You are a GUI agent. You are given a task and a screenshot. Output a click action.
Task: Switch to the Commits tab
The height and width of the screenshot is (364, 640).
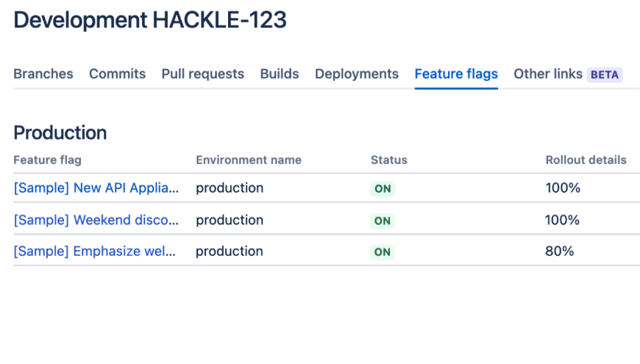point(117,74)
